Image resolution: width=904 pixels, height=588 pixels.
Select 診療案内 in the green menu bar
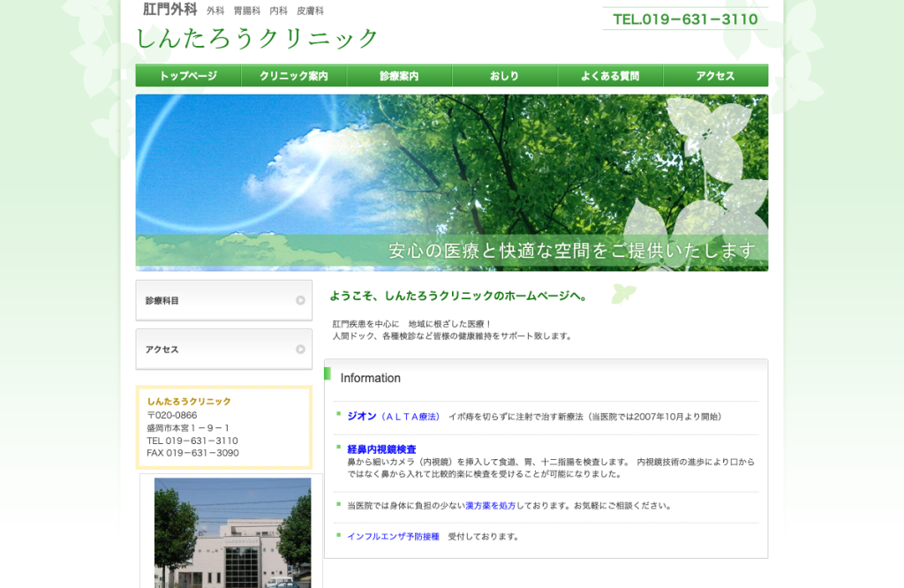tap(400, 76)
